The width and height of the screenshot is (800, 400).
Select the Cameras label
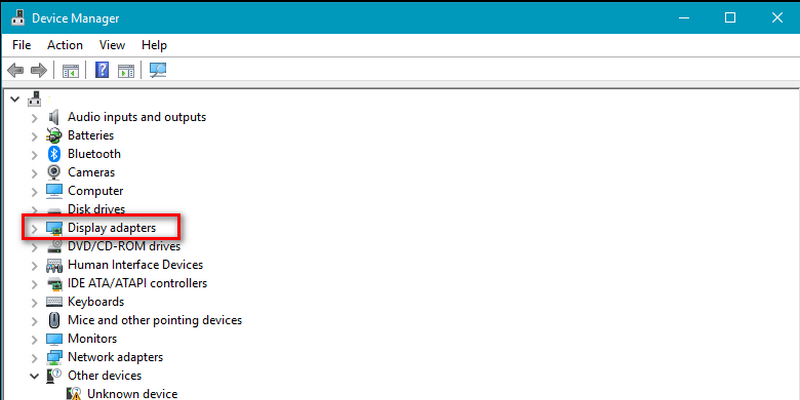(x=91, y=172)
